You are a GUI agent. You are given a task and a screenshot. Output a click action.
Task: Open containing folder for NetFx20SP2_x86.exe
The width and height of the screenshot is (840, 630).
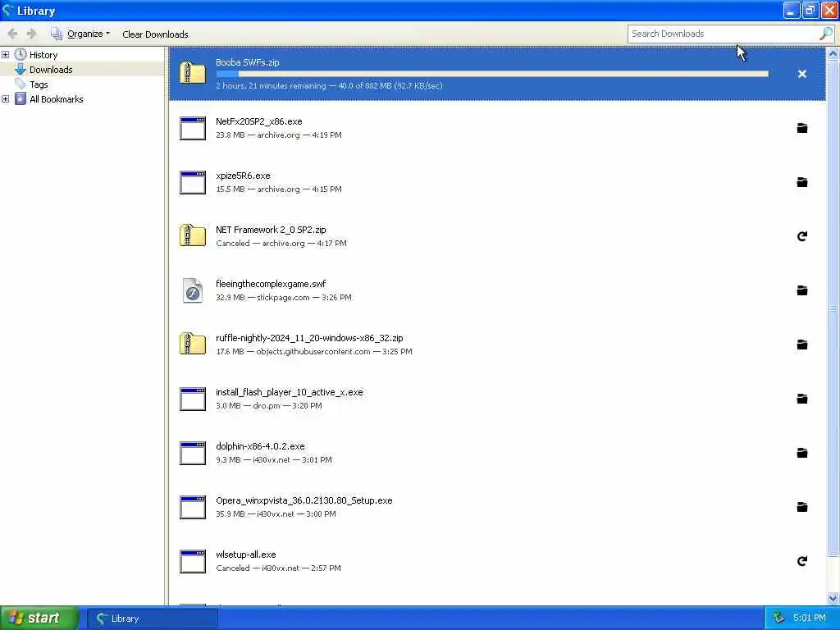click(801, 128)
